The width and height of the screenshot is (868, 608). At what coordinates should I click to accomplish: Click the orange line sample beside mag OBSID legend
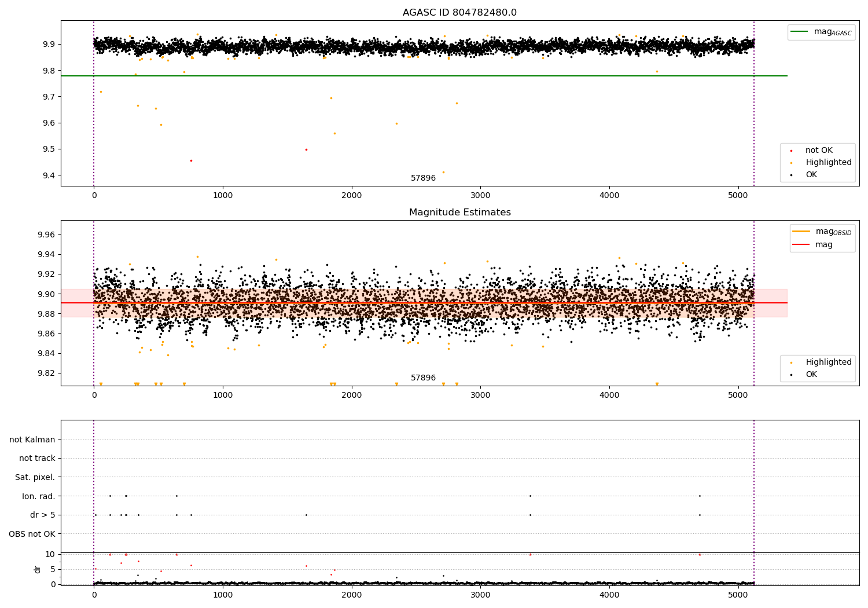pos(801,231)
